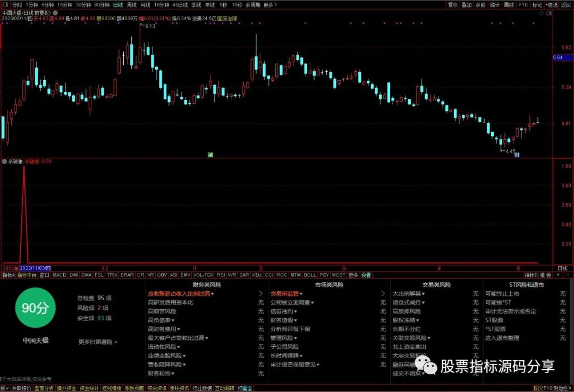Select the 1分钟 period tab
This screenshot has width=574, height=392.
tap(32, 5)
